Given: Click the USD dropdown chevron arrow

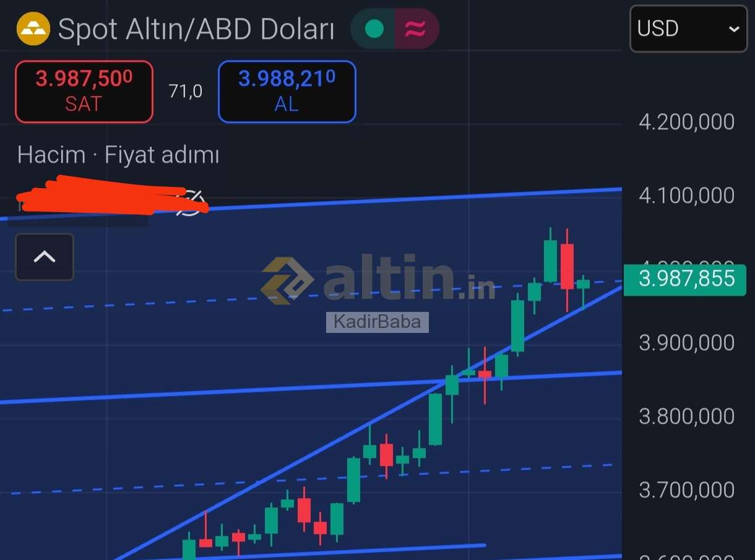Looking at the screenshot, I should click(733, 29).
